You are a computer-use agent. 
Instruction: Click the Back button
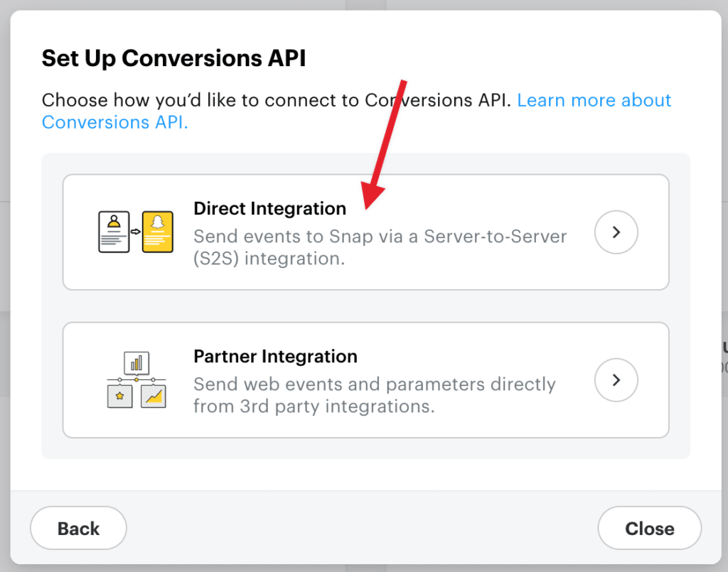click(x=78, y=528)
